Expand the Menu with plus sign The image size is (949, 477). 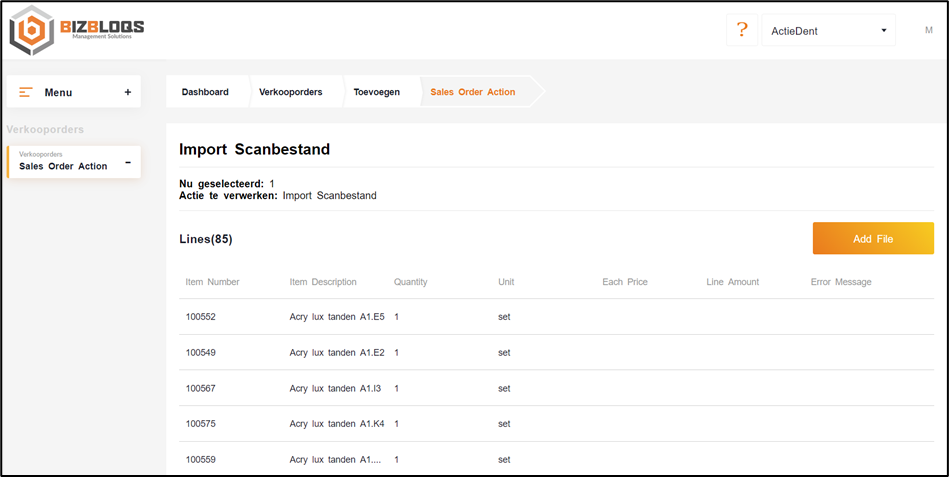point(127,92)
